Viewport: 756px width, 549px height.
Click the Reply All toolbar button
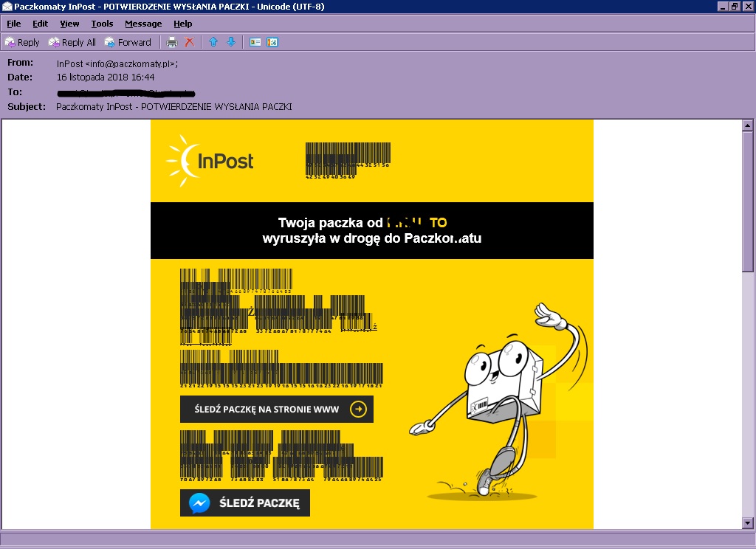coord(72,42)
